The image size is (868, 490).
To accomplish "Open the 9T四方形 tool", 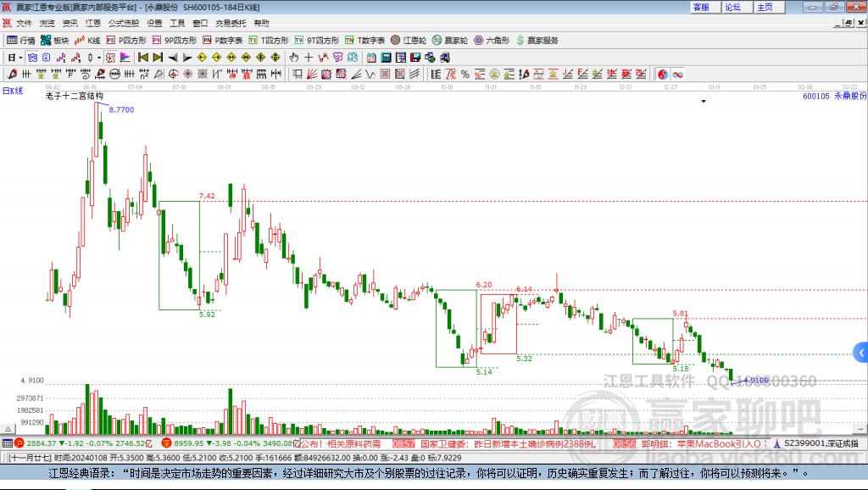I will (x=317, y=41).
